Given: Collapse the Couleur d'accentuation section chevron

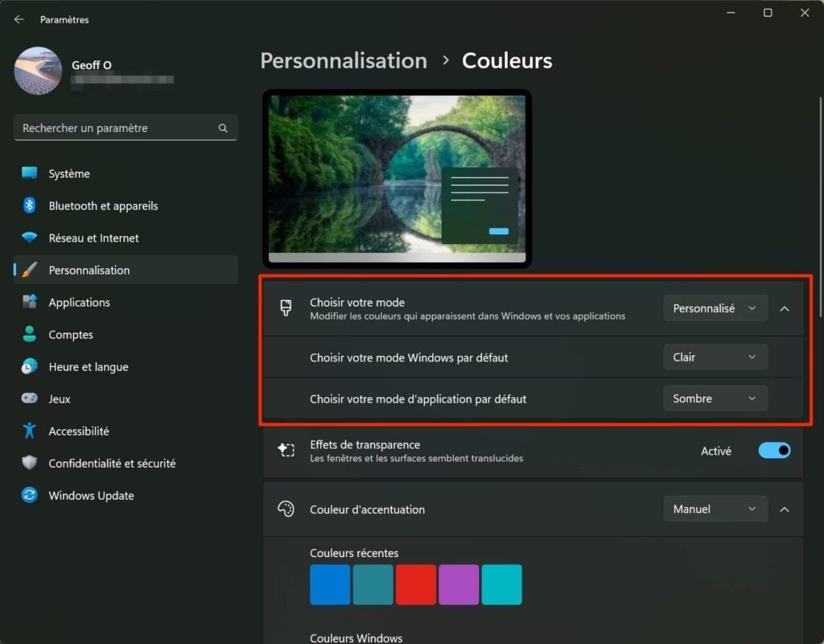Looking at the screenshot, I should click(785, 510).
